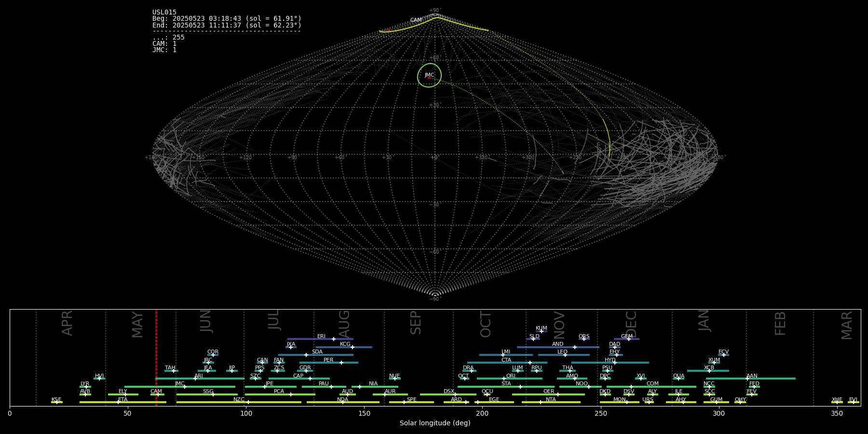Viewport: 868px width, 434px height.
Task: Click the ETA shower label
Action: [123, 399]
